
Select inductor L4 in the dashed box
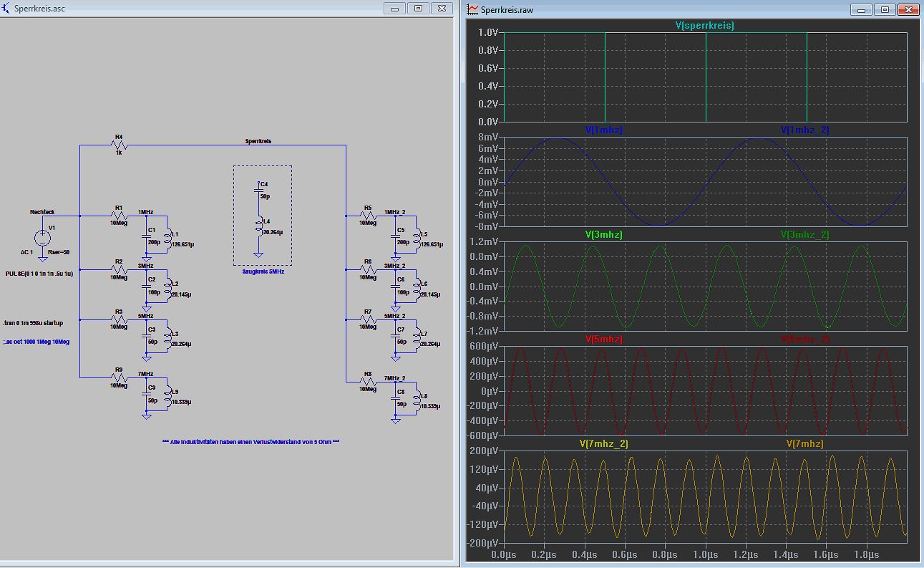(259, 226)
